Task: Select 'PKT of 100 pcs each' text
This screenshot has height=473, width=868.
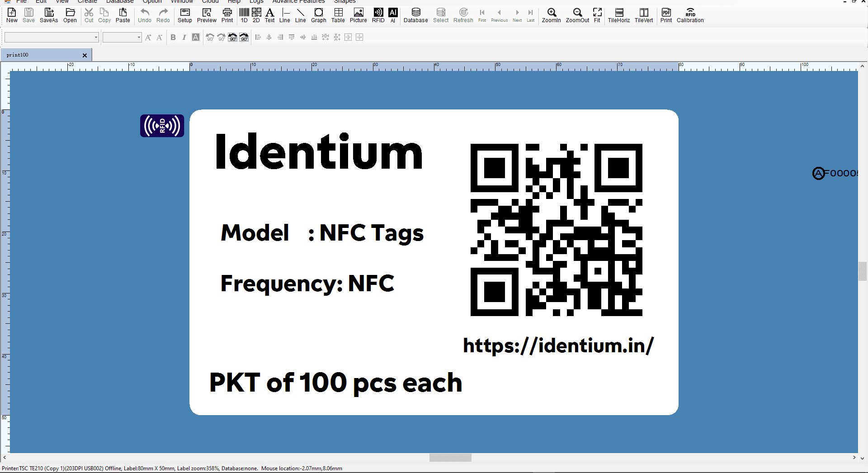Action: click(335, 383)
